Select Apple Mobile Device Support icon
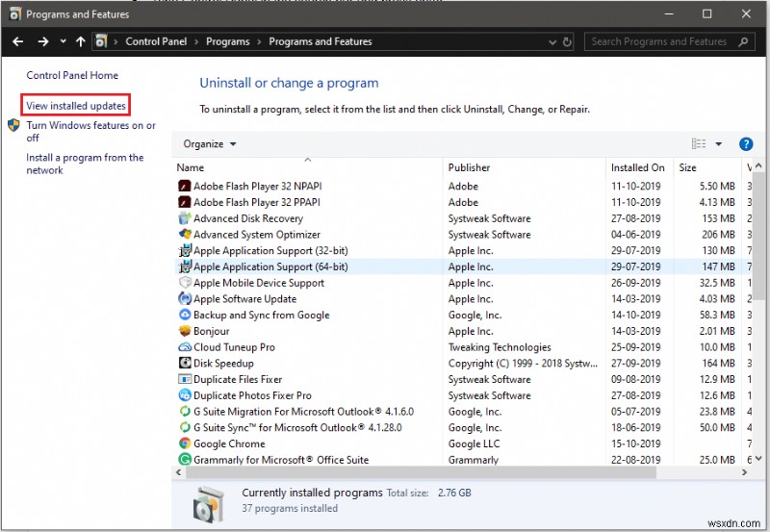Image resolution: width=770 pixels, height=532 pixels. point(185,283)
